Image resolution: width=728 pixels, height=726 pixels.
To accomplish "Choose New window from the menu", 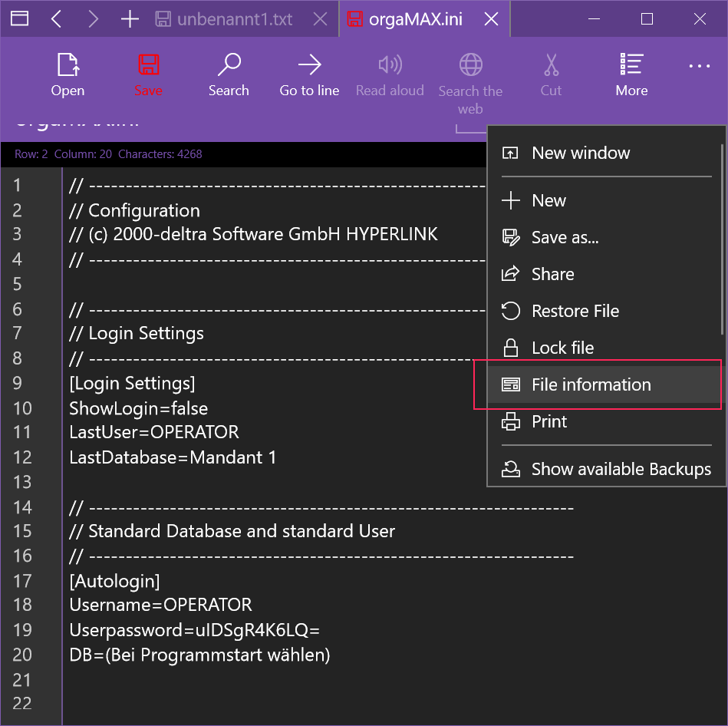I will tap(606, 153).
